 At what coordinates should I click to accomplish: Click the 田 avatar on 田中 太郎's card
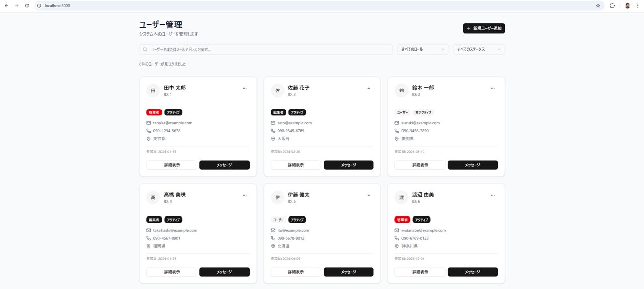click(x=153, y=91)
